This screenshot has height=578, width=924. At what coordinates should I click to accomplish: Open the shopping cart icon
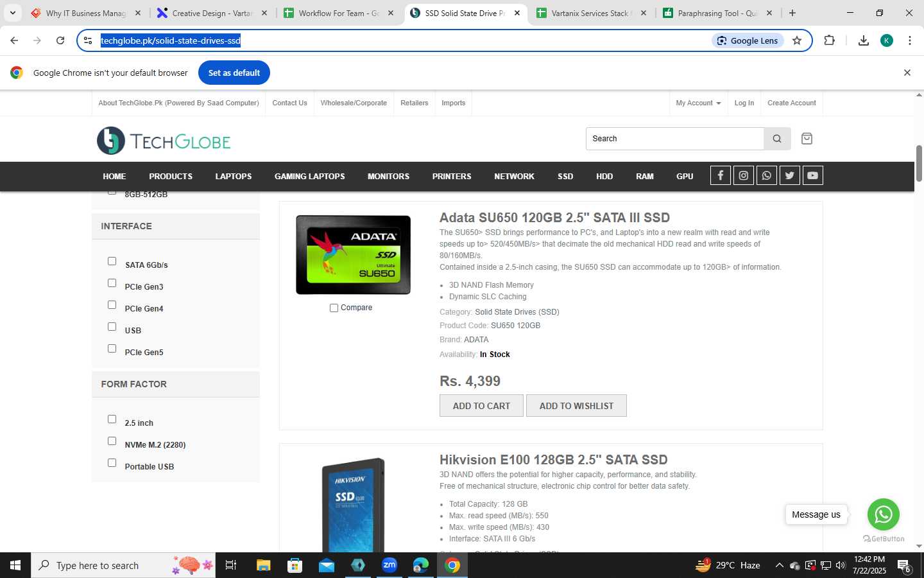pos(807,139)
